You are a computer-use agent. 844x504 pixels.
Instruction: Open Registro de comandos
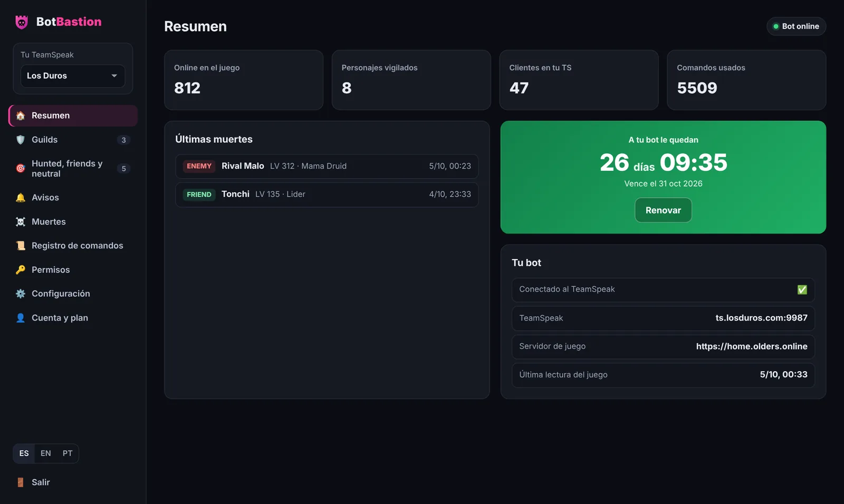pyautogui.click(x=73, y=246)
